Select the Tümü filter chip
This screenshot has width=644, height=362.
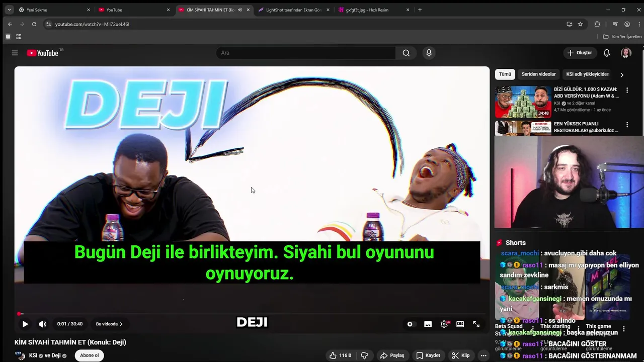pos(505,74)
